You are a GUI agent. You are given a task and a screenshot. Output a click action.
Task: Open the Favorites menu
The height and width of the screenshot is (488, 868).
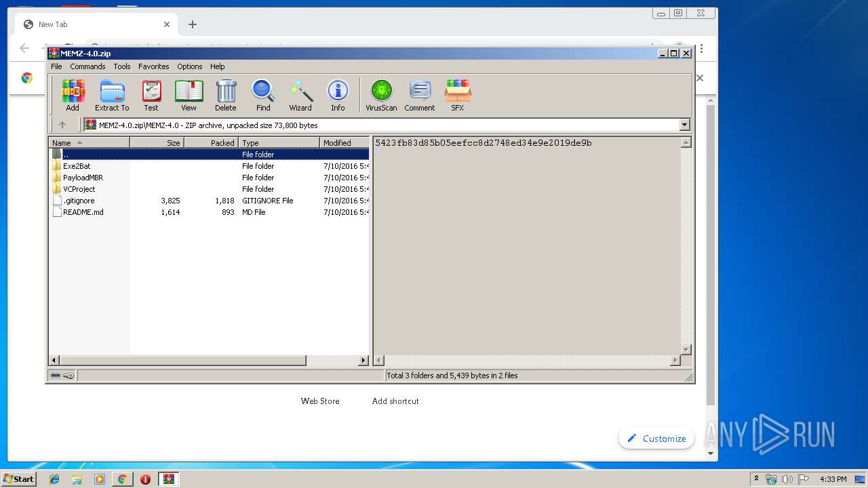(x=154, y=66)
